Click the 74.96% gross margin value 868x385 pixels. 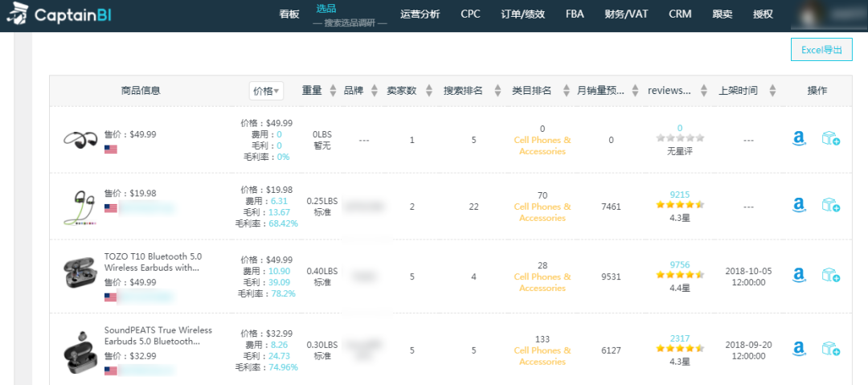pyautogui.click(x=284, y=367)
